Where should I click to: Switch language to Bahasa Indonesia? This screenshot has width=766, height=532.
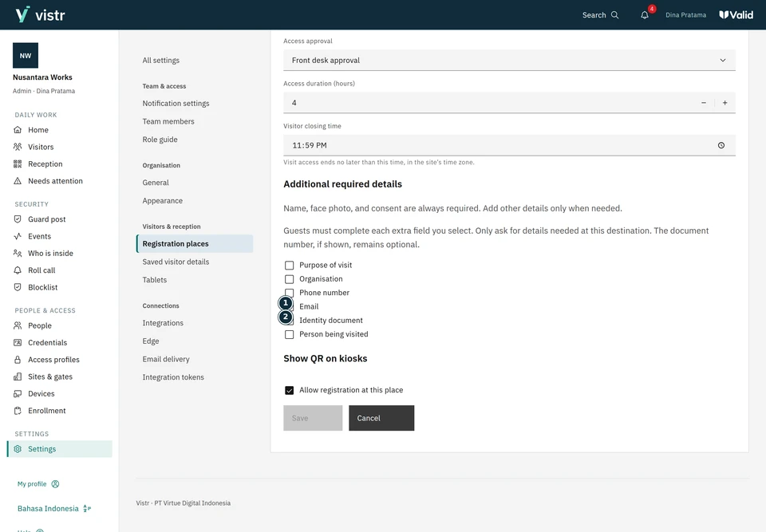click(x=48, y=509)
